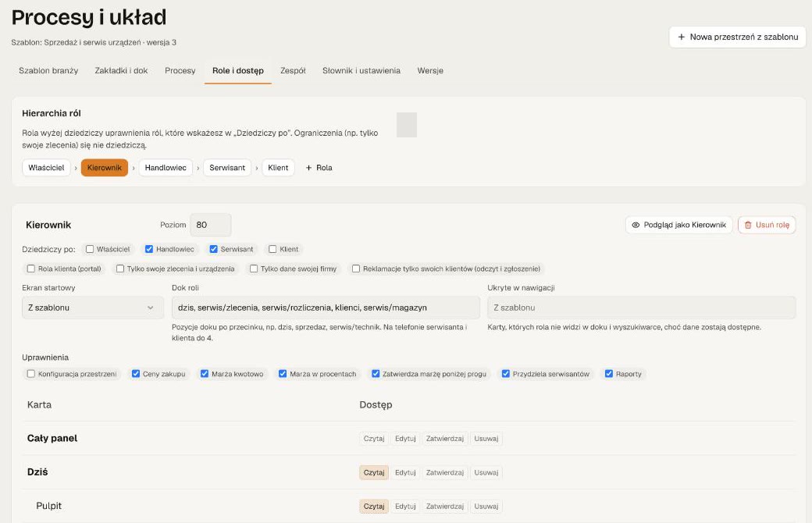
Task: Toggle Usuwaj for Pulpit row
Action: [x=486, y=506]
